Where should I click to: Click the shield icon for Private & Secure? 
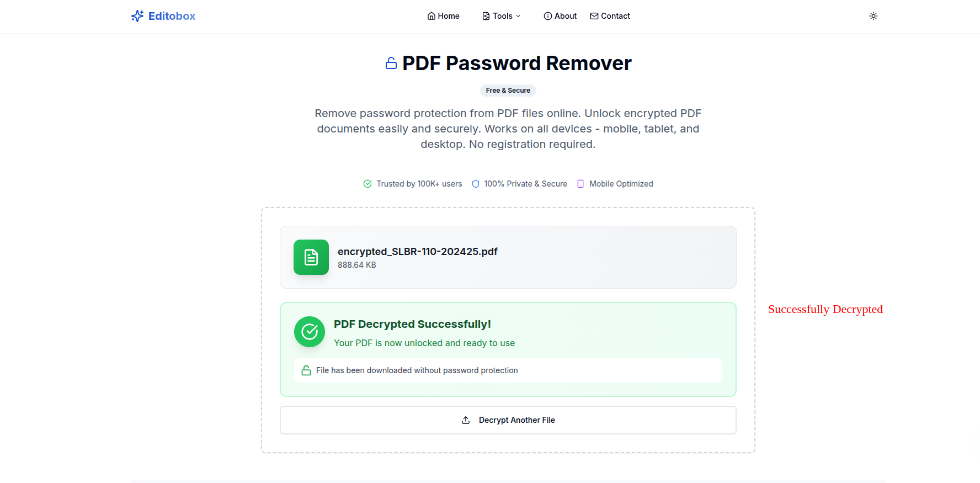click(x=476, y=184)
